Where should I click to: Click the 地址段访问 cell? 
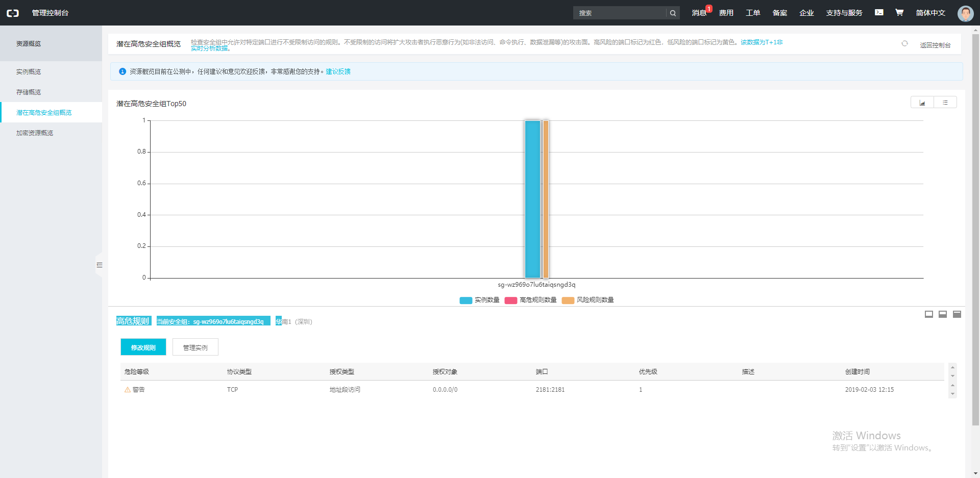coord(345,390)
